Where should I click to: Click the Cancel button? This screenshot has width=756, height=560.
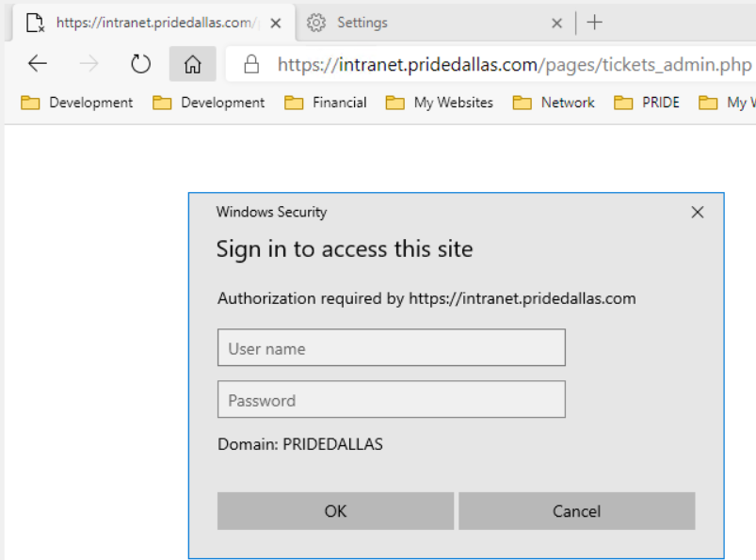(576, 510)
